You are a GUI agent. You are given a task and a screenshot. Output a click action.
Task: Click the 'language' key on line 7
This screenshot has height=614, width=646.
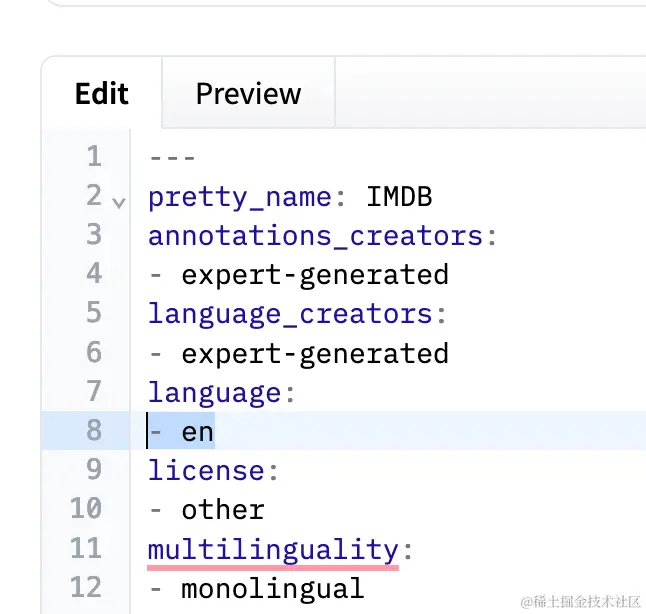pos(215,393)
